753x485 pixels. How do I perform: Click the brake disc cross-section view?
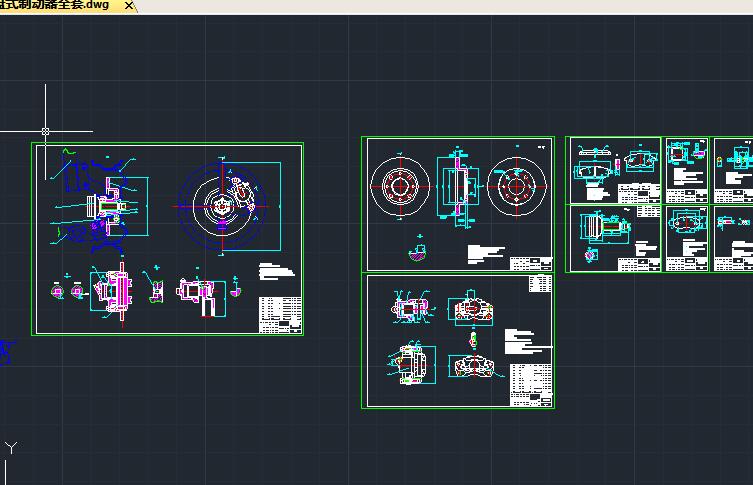point(457,187)
